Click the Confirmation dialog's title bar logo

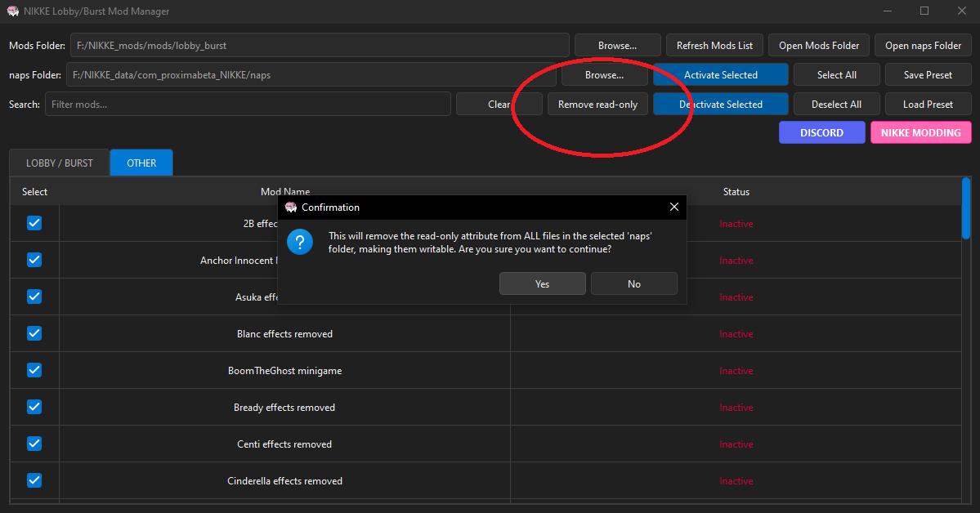[x=291, y=207]
